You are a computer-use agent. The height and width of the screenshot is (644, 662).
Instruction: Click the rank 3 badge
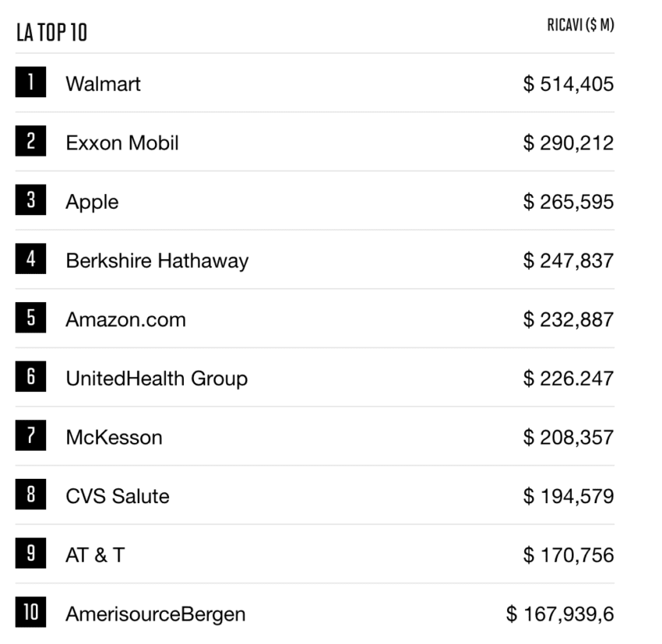tap(31, 199)
